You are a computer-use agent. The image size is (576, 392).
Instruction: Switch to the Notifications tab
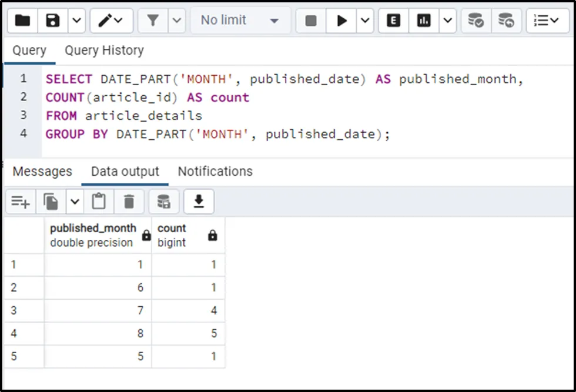(215, 172)
